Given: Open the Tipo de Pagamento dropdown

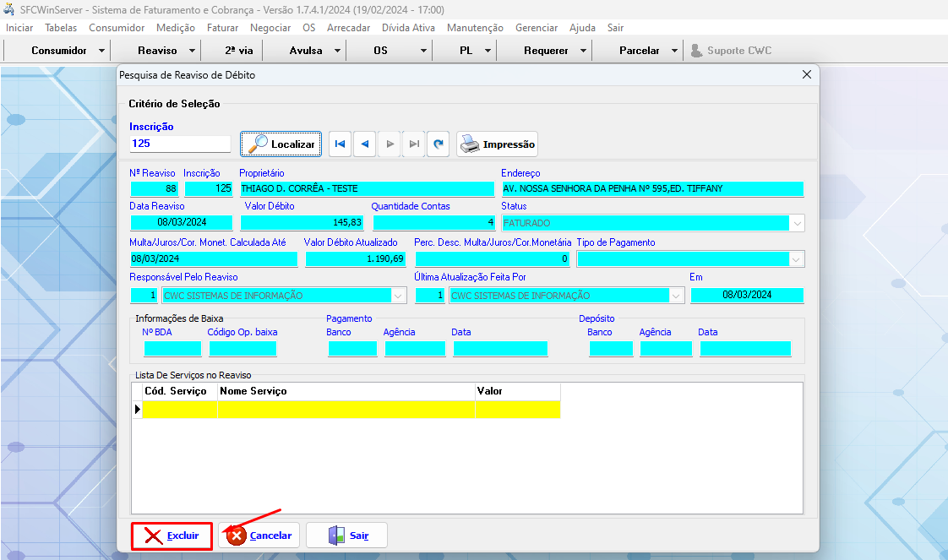Looking at the screenshot, I should (797, 260).
